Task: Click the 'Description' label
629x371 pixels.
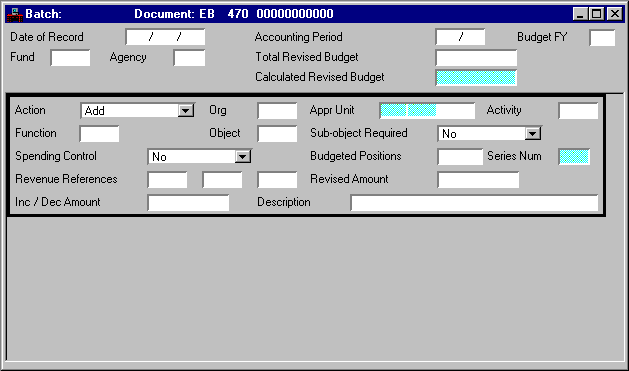Action: 284,202
